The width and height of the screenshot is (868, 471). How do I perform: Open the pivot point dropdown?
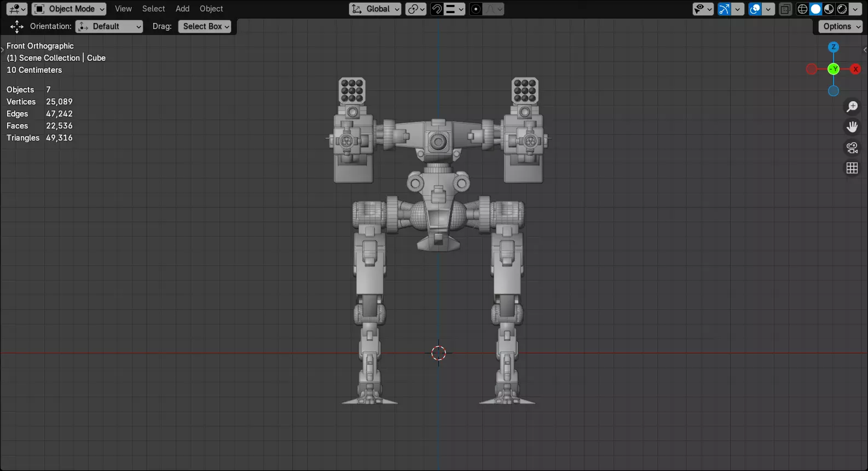tap(416, 9)
